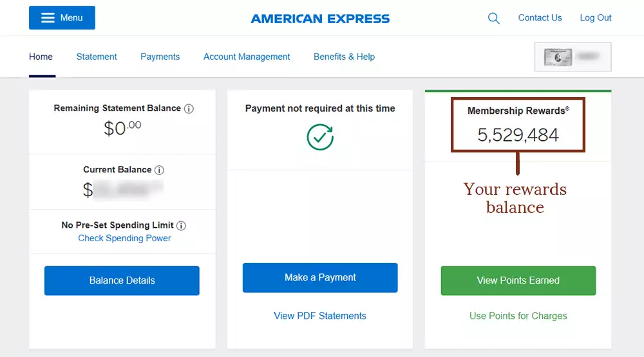This screenshot has height=357, width=644.
Task: Open Benefits & Help tab
Action: click(344, 57)
